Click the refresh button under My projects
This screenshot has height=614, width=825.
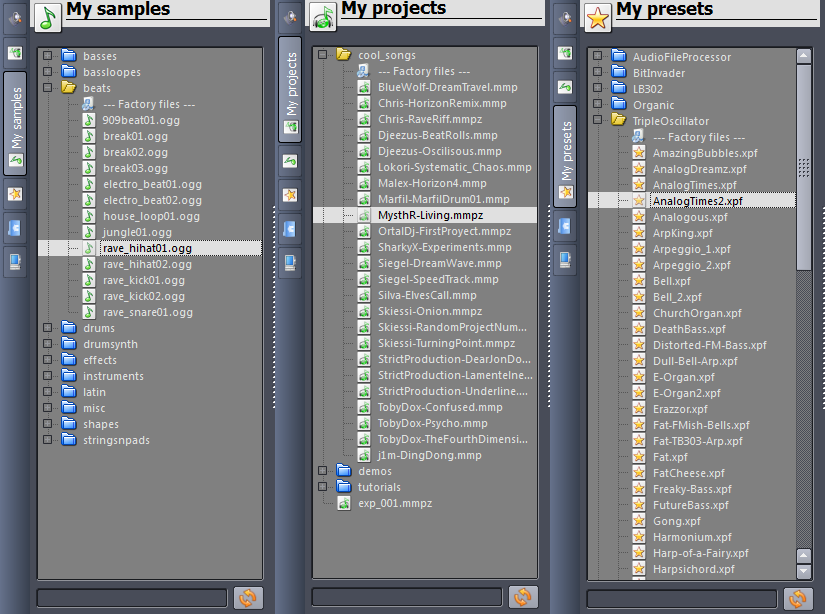(x=523, y=598)
